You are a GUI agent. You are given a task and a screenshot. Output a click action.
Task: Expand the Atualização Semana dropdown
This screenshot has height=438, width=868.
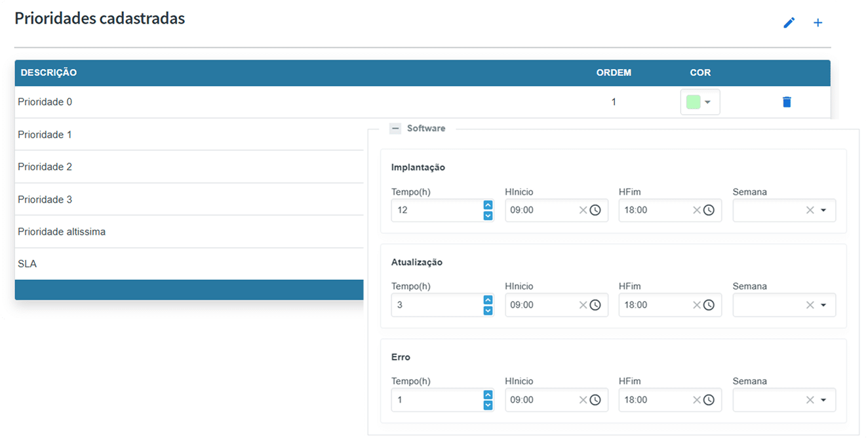point(823,305)
